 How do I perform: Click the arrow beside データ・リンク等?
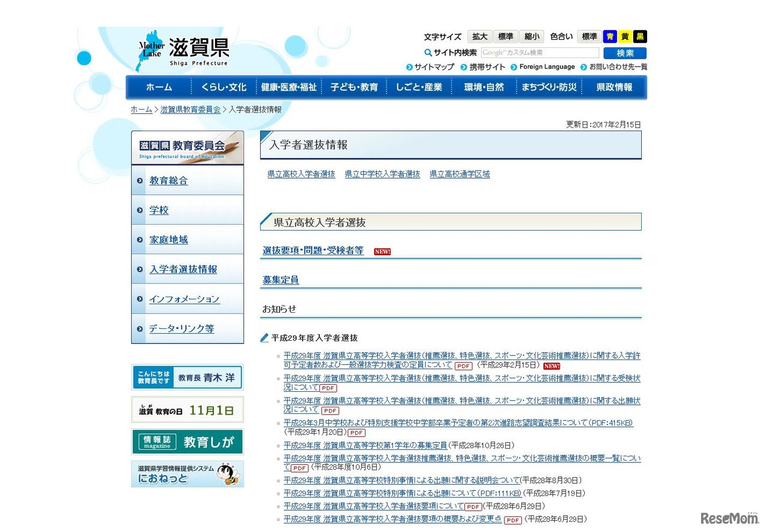(139, 328)
